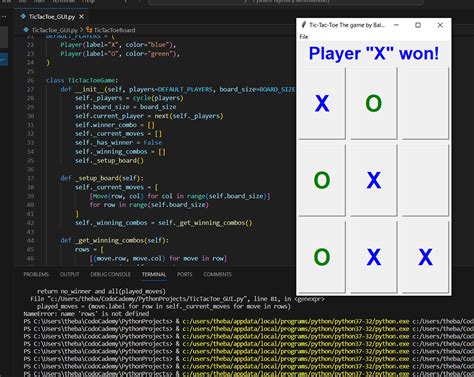Click the feather icon in Tic-Tac-Toe title bar
Viewport: 474px width, 377px height.
click(x=303, y=25)
